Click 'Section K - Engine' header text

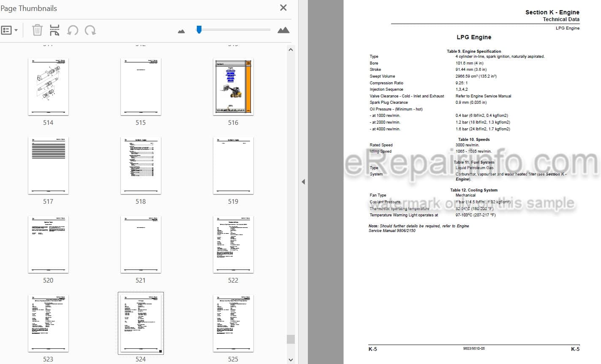pyautogui.click(x=552, y=12)
